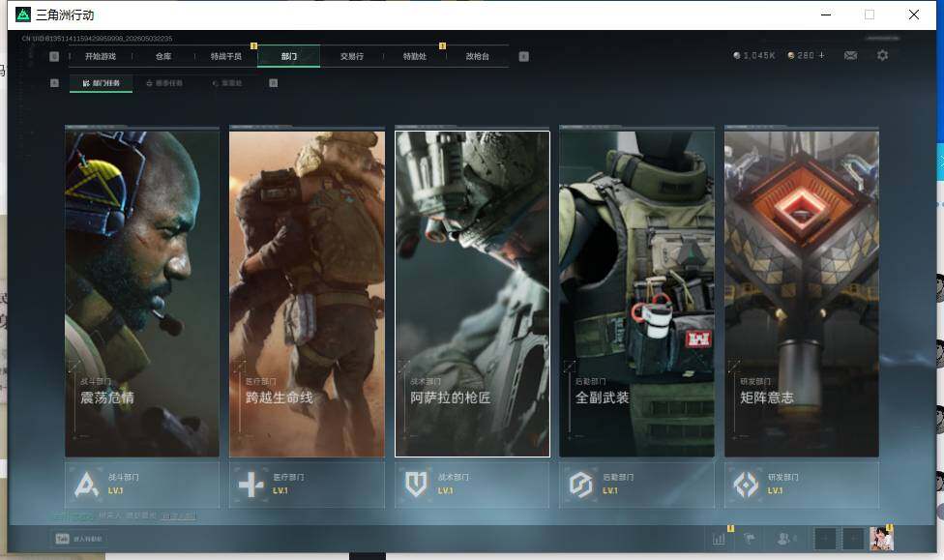The image size is (944, 560).
Task: Click the left key-hint icon before 开始游戏
Action: (x=54, y=56)
